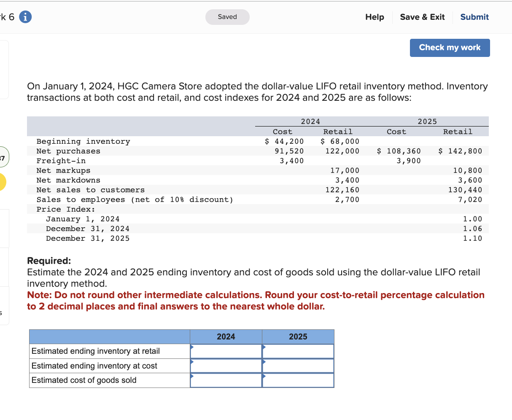512x420 pixels.
Task: Click the 'Required:' heading
Action: [49, 261]
